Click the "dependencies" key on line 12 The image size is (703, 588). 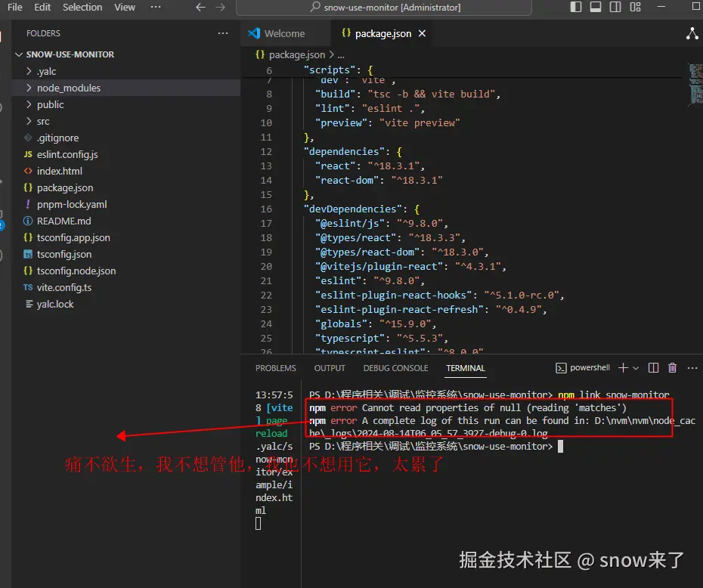(x=346, y=151)
